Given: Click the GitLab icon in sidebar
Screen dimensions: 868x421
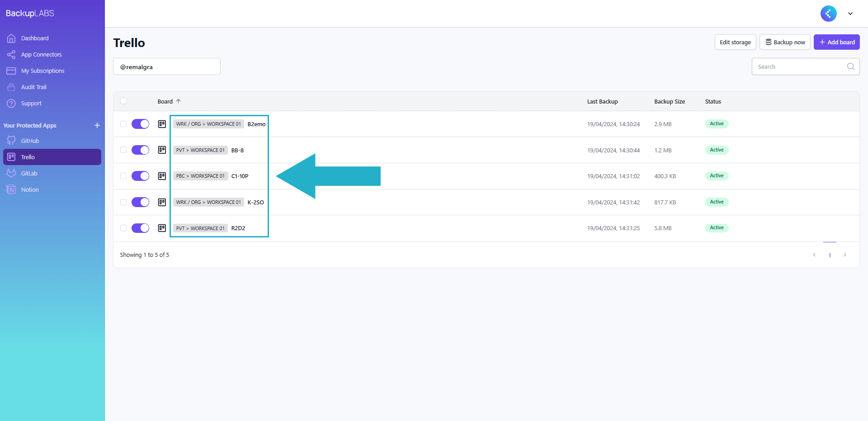Looking at the screenshot, I should click(11, 173).
